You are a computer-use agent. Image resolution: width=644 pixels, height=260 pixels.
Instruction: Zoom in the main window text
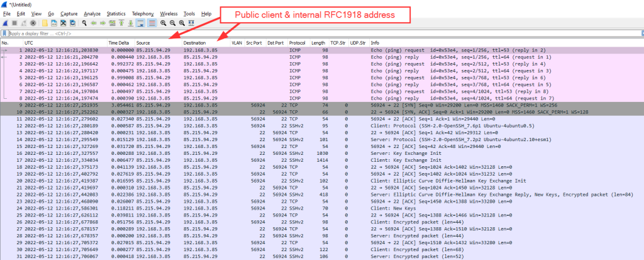163,23
